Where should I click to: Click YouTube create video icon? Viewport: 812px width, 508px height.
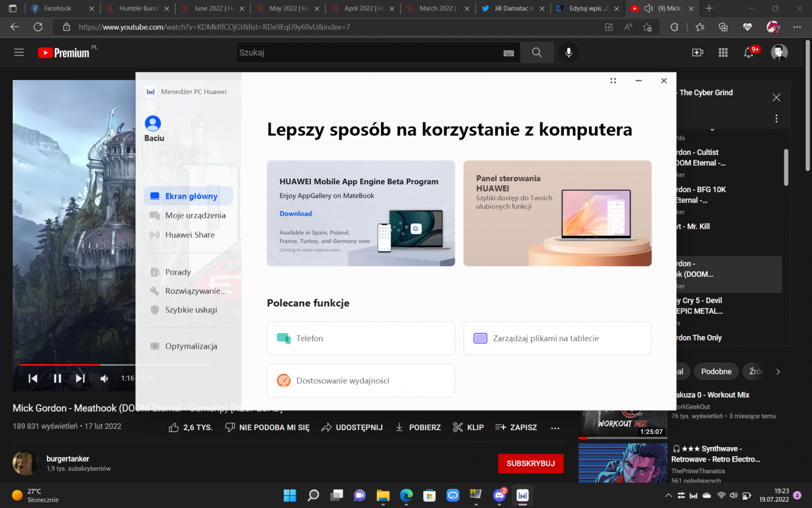coord(698,52)
